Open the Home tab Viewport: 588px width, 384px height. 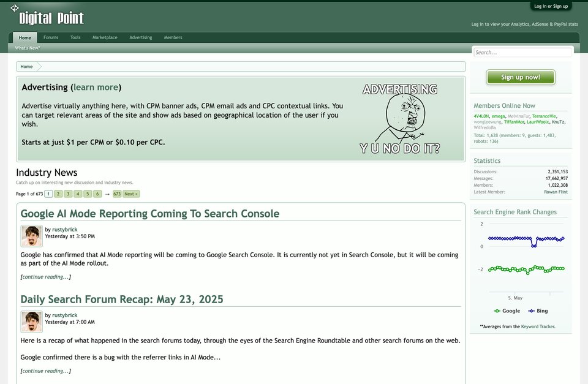point(24,37)
